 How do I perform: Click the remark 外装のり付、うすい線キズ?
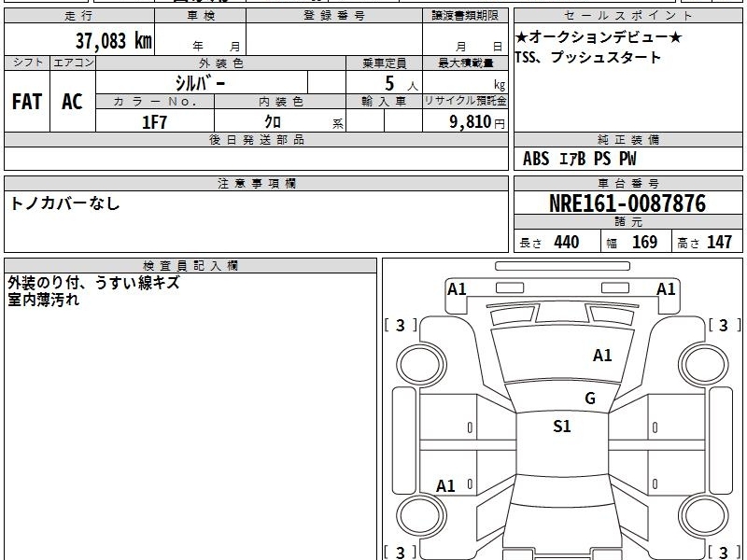94,283
